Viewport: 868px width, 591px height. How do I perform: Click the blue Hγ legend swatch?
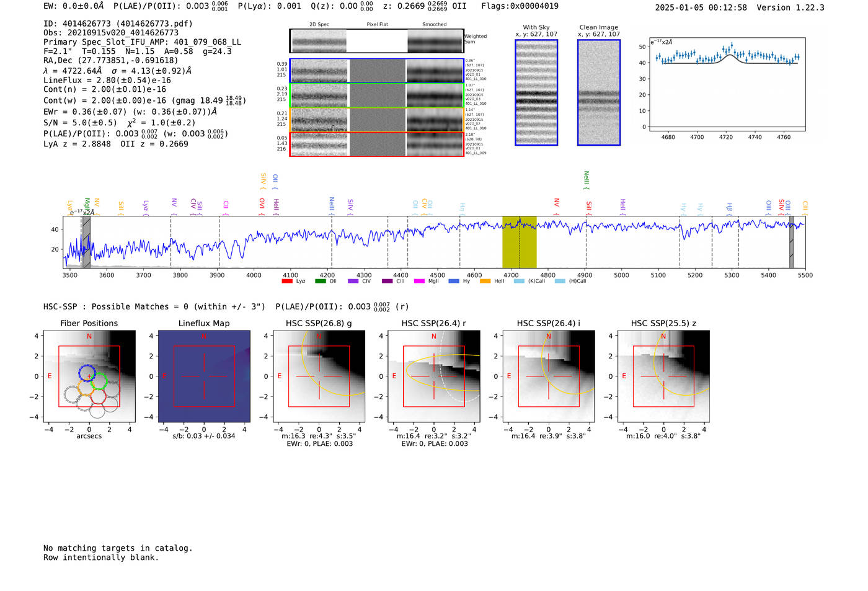coord(454,281)
